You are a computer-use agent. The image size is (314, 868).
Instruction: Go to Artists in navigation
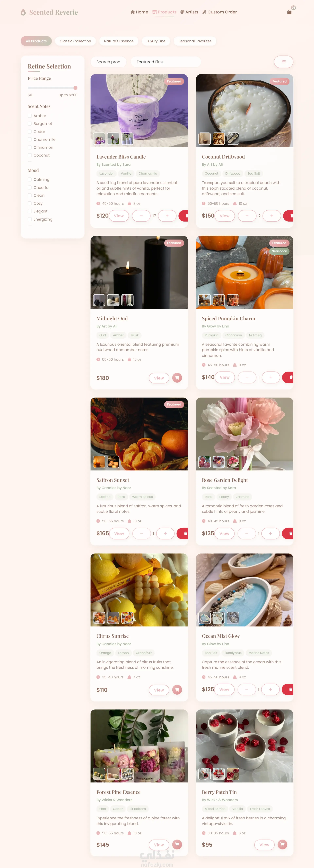(x=189, y=12)
